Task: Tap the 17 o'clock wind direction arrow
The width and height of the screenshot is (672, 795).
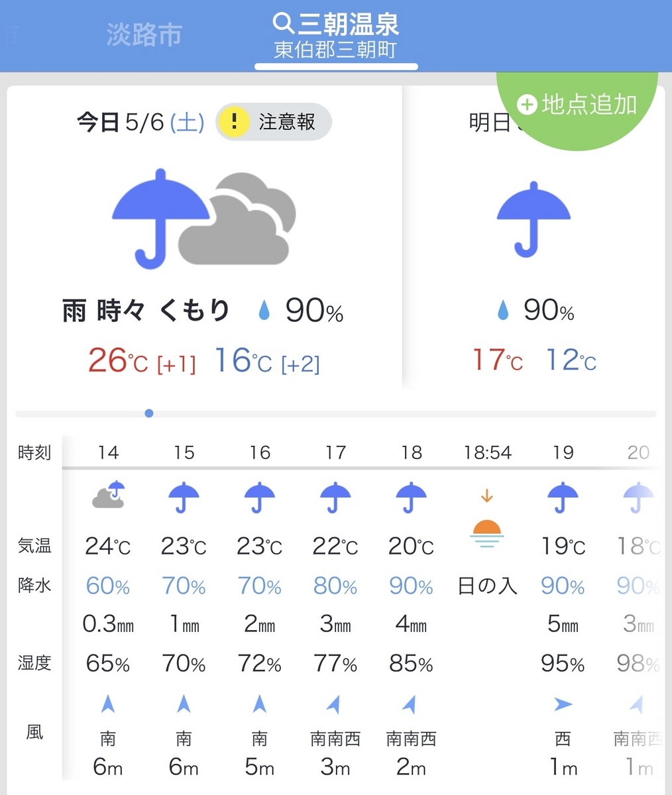Action: pos(335,704)
